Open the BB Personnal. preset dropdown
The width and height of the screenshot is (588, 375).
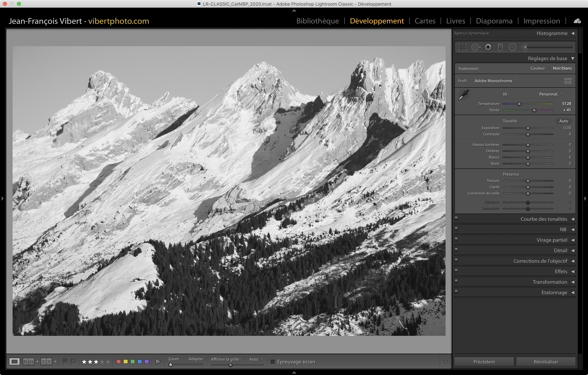click(551, 94)
